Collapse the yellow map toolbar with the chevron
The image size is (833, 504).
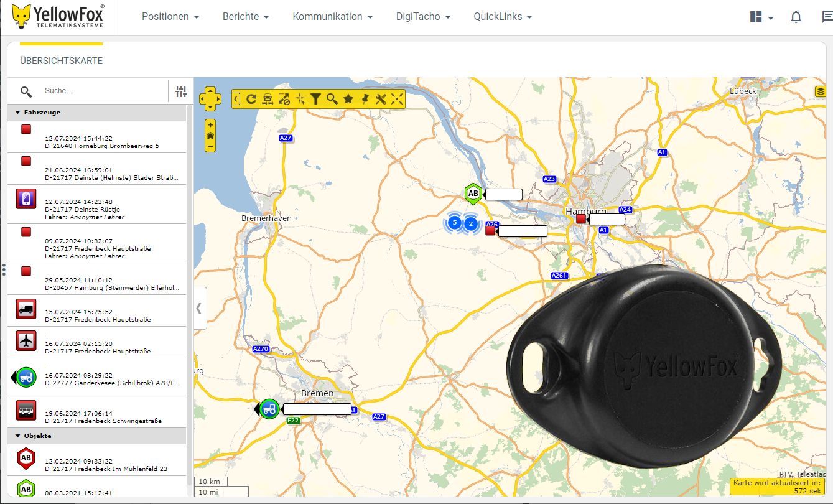[236, 98]
